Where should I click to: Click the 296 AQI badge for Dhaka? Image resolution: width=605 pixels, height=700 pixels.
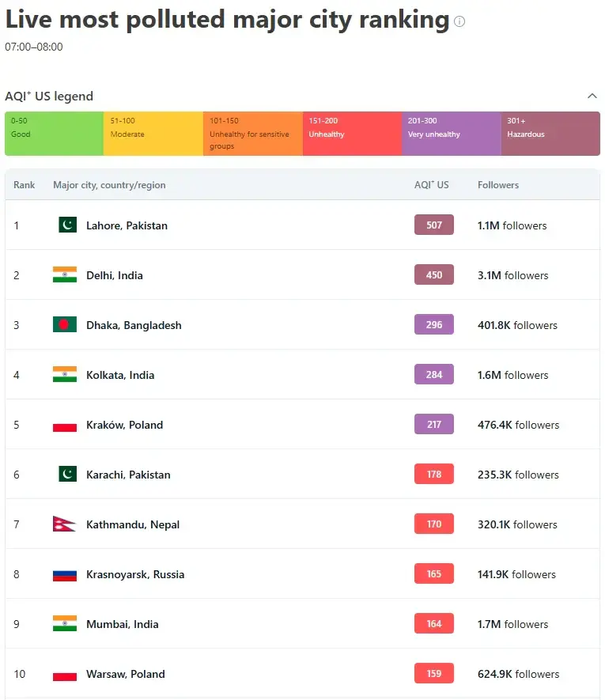[x=433, y=324]
